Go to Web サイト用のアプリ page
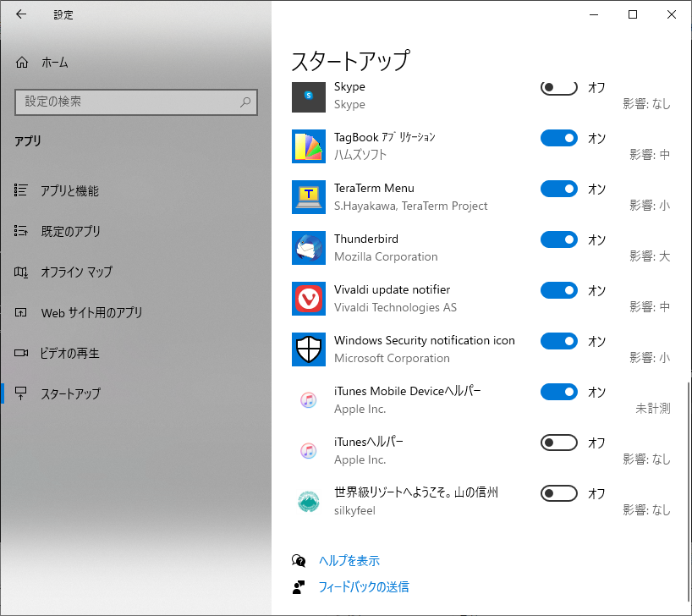Viewport: 692px width, 616px height. pos(136,312)
